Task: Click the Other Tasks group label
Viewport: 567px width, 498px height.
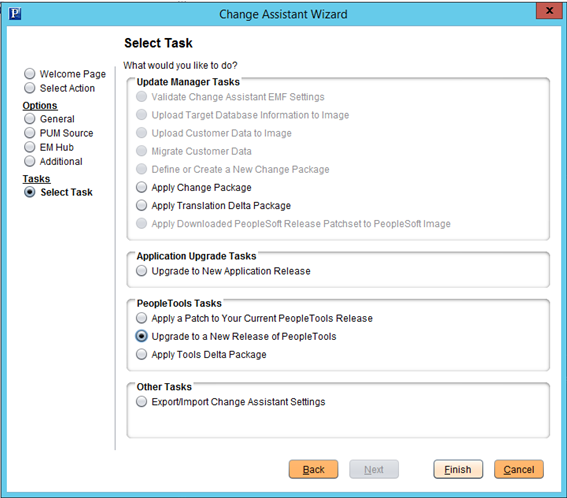Action: pos(164,387)
